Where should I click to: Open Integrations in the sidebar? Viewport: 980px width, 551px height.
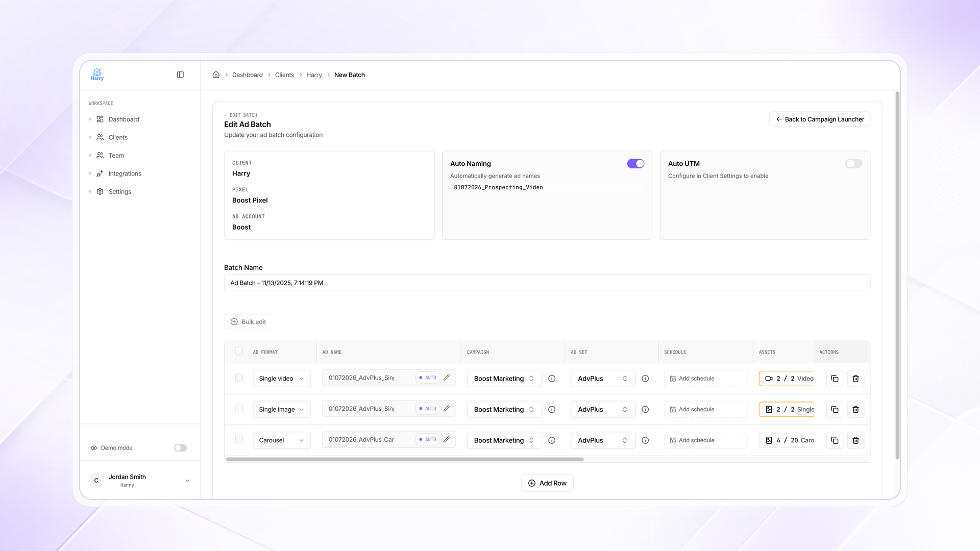(125, 173)
